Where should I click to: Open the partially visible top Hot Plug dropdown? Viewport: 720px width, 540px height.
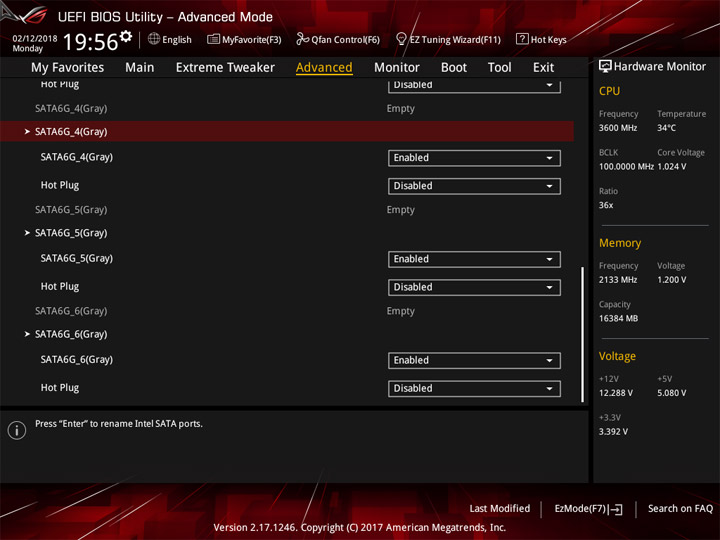pos(474,86)
